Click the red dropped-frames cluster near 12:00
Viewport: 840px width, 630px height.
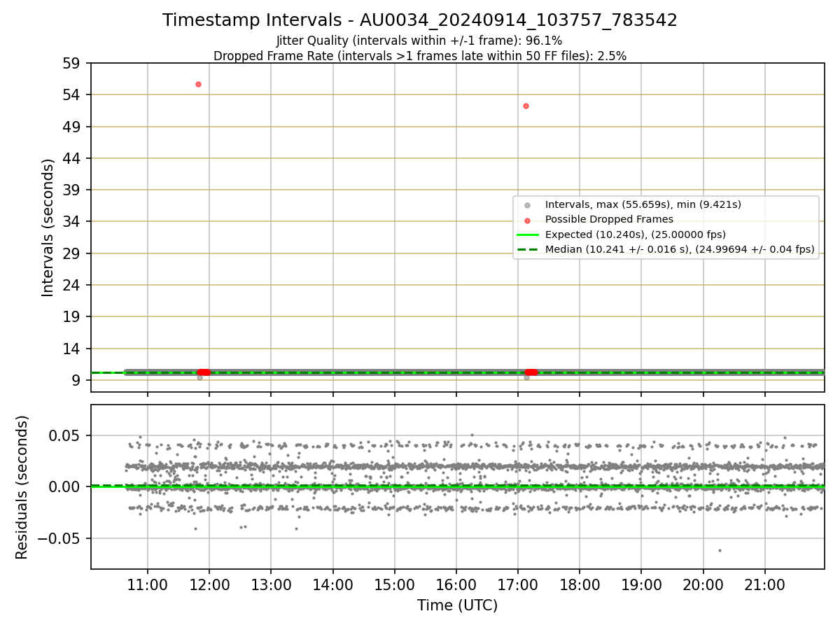click(204, 372)
